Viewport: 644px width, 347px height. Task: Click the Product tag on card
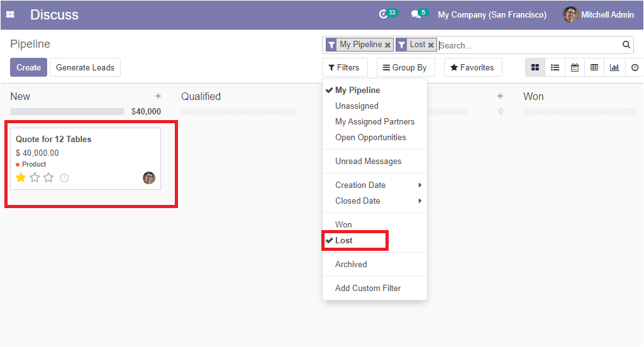(31, 164)
